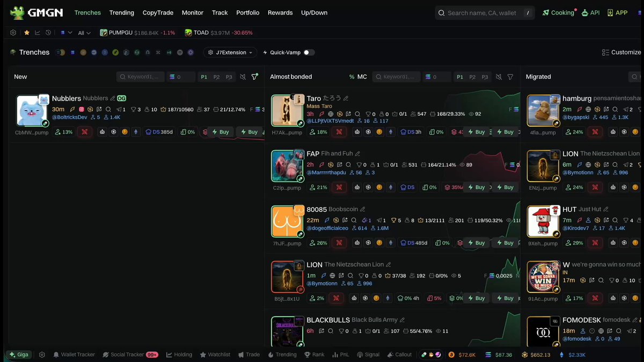This screenshot has height=362, width=644.
Task: Click the yellow star favorites icon
Action: click(26, 33)
